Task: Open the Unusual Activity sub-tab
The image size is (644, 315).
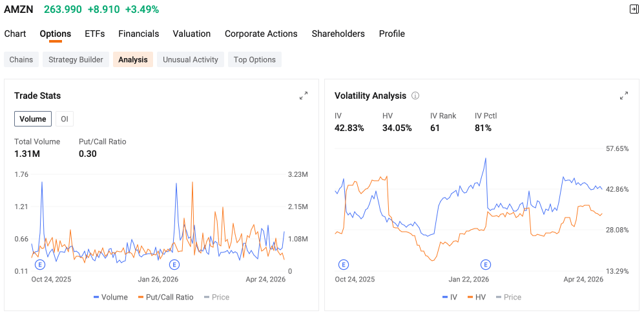Action: 191,59
